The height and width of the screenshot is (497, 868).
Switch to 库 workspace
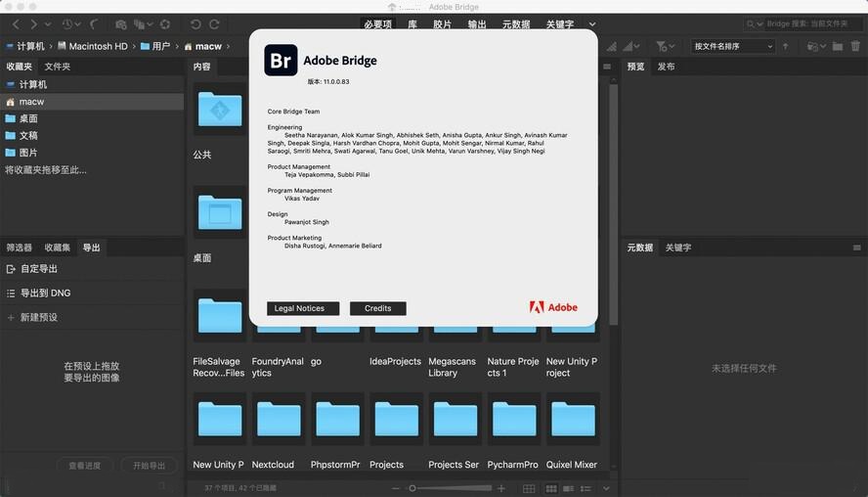tap(412, 24)
